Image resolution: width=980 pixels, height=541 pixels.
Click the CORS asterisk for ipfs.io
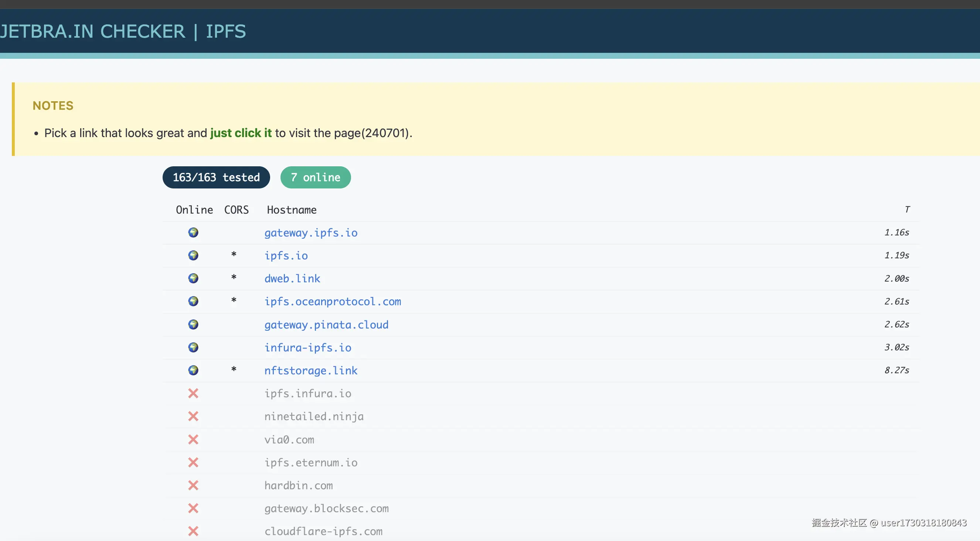pyautogui.click(x=234, y=254)
